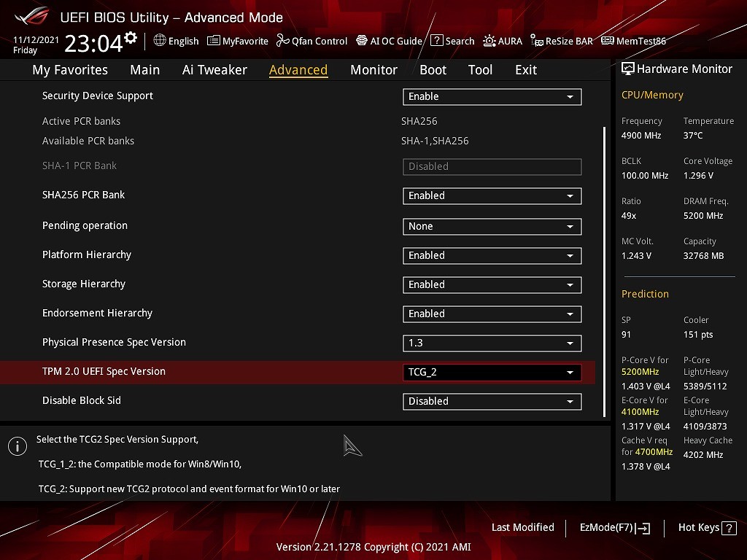Click the EzMode exit arrow icon
747x560 pixels.
[643, 528]
